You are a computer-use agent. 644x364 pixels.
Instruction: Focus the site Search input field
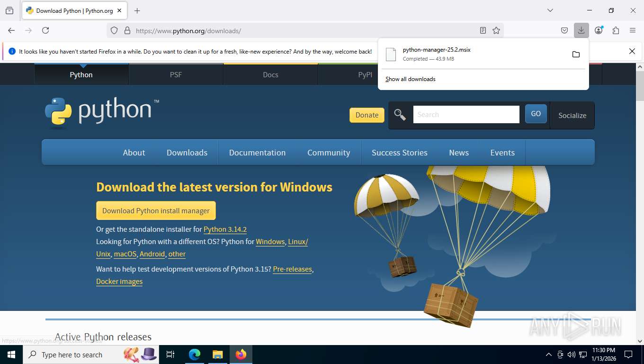click(466, 114)
